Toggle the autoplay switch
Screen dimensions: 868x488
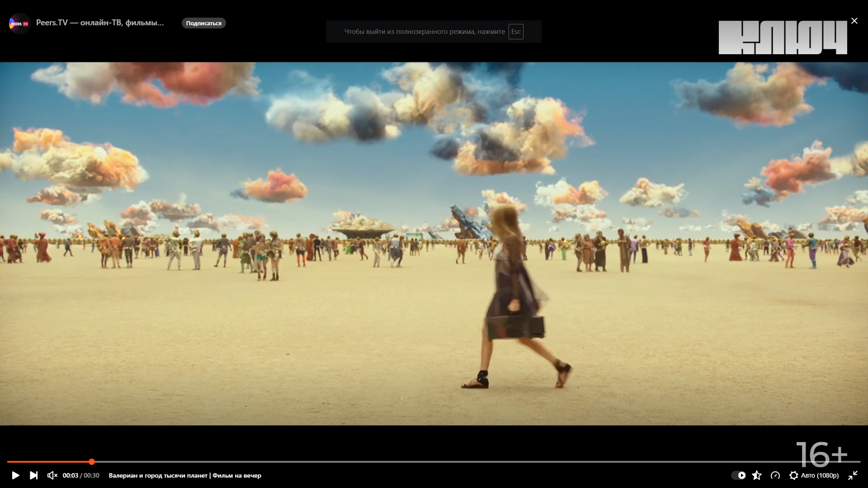(x=738, y=475)
